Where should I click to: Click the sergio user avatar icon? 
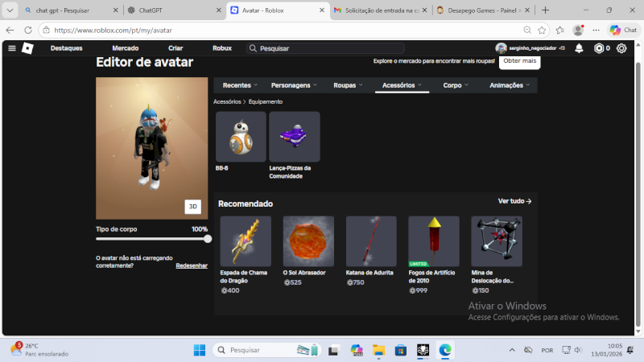coord(501,48)
